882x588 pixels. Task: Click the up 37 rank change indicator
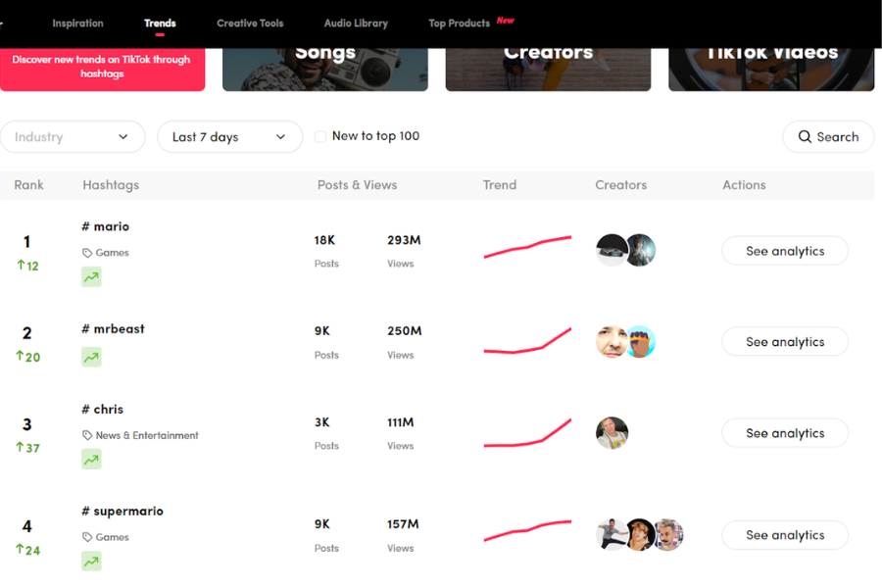(x=27, y=448)
